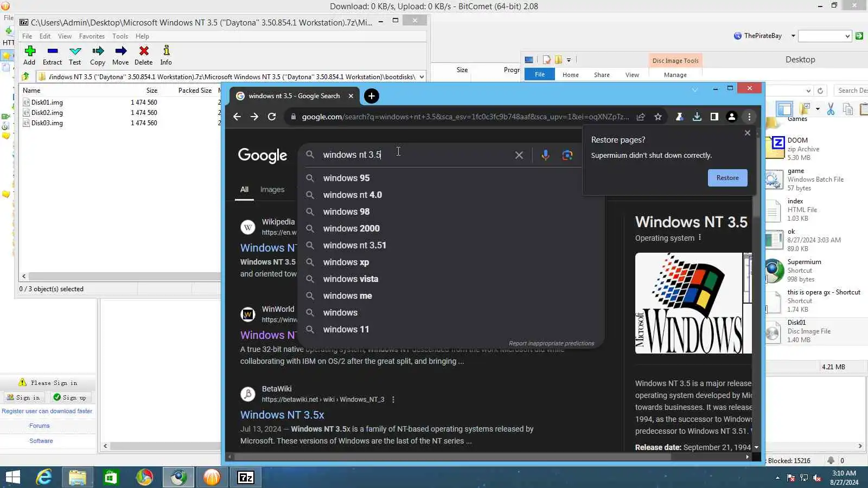The height and width of the screenshot is (488, 868).
Task: Open the File menu in 7-Zip
Action: 27,36
